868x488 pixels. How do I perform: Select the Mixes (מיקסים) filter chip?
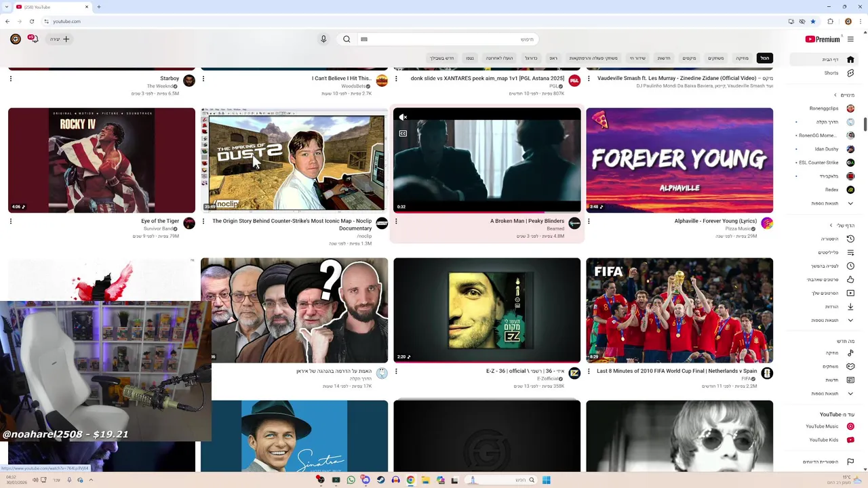coord(690,58)
